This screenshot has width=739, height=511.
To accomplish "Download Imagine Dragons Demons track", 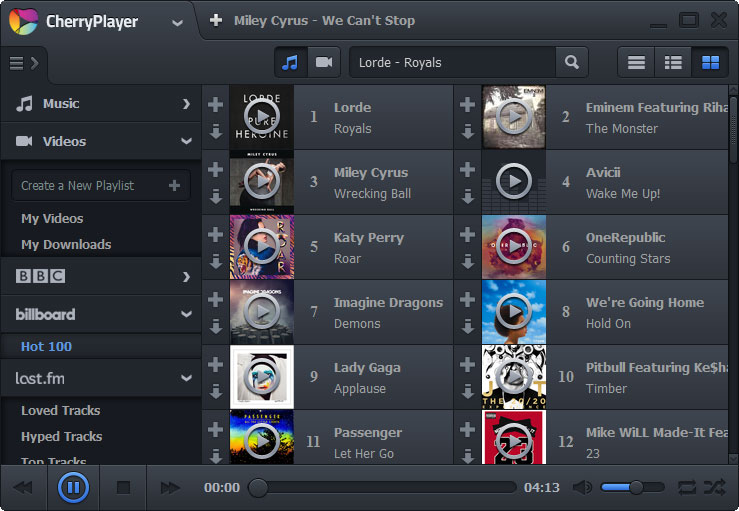I will (215, 326).
